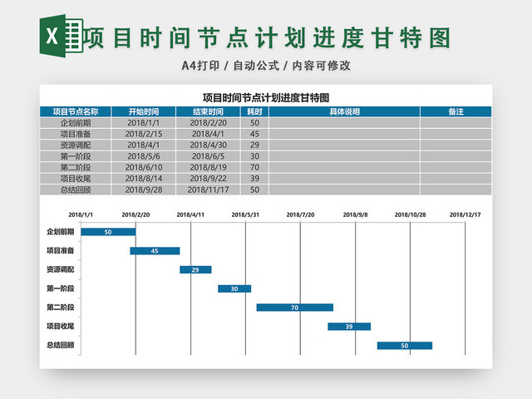The width and height of the screenshot is (532, 399).
Task: Select end date cell 2018/6/5
Action: (x=208, y=156)
